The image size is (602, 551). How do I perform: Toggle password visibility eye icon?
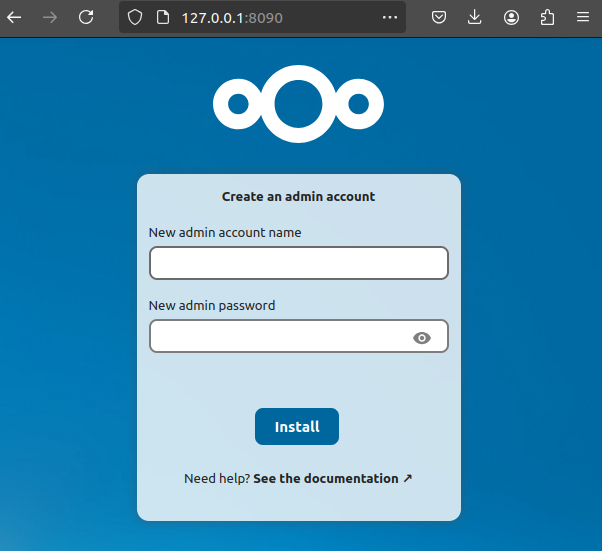click(422, 338)
